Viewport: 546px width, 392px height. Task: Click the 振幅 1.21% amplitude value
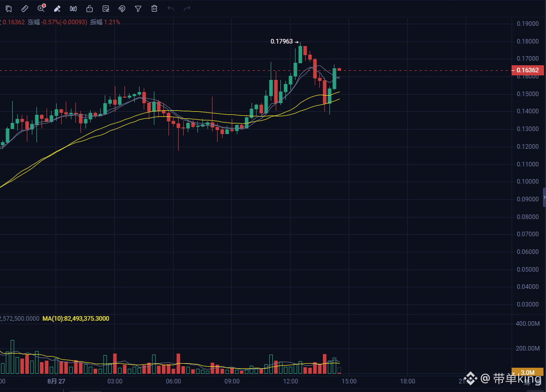(x=105, y=22)
